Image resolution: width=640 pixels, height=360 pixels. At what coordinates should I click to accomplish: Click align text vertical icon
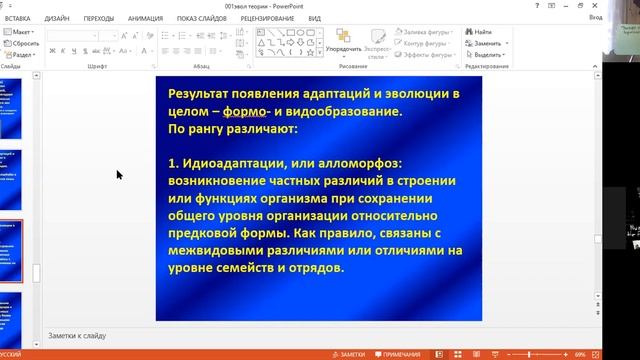tap(241, 43)
